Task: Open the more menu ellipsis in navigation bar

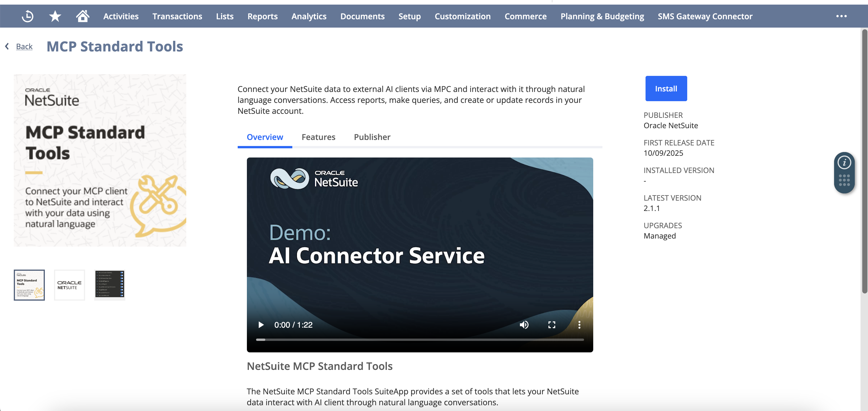Action: click(x=841, y=16)
